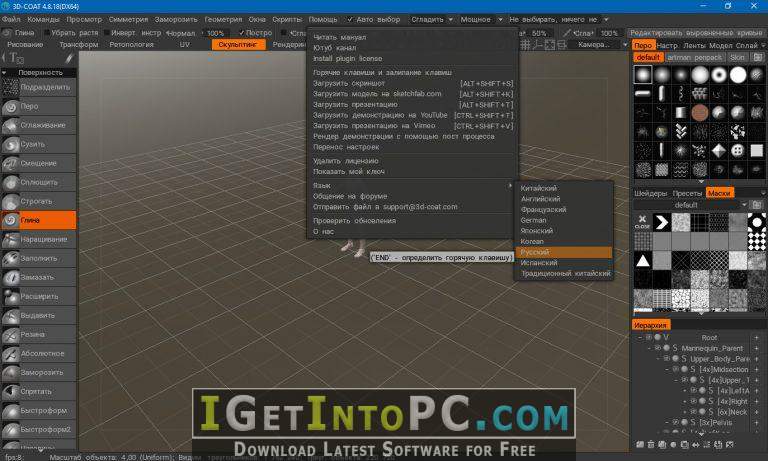This screenshot has height=461, width=768.
Task: Select the Подразделить subdivide tool
Action: coord(38,88)
